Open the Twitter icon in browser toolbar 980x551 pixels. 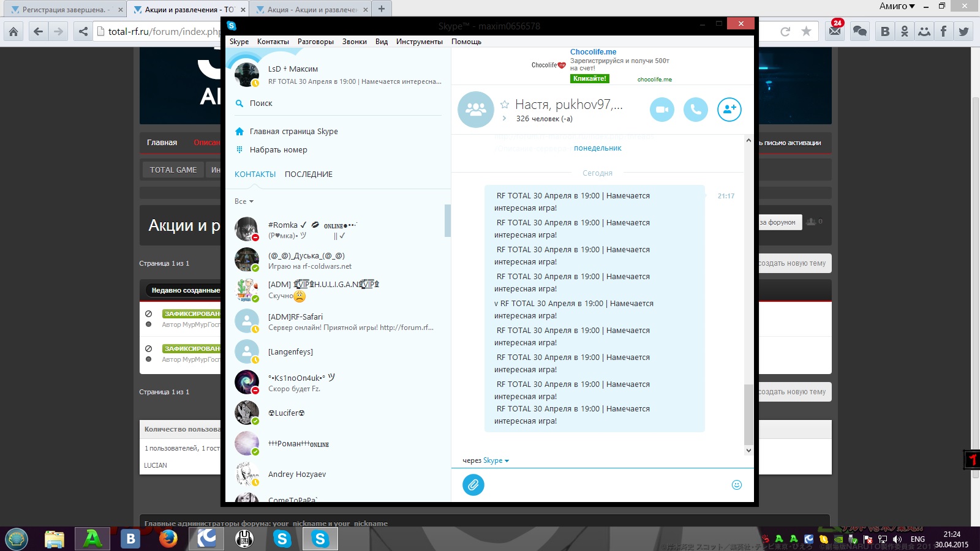(964, 31)
